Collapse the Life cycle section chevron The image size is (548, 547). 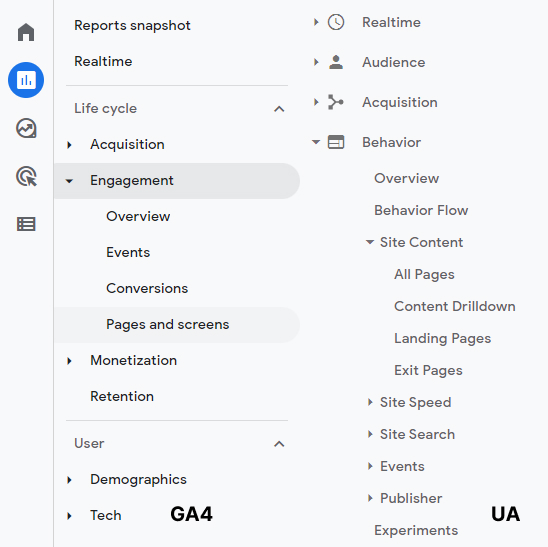point(279,109)
